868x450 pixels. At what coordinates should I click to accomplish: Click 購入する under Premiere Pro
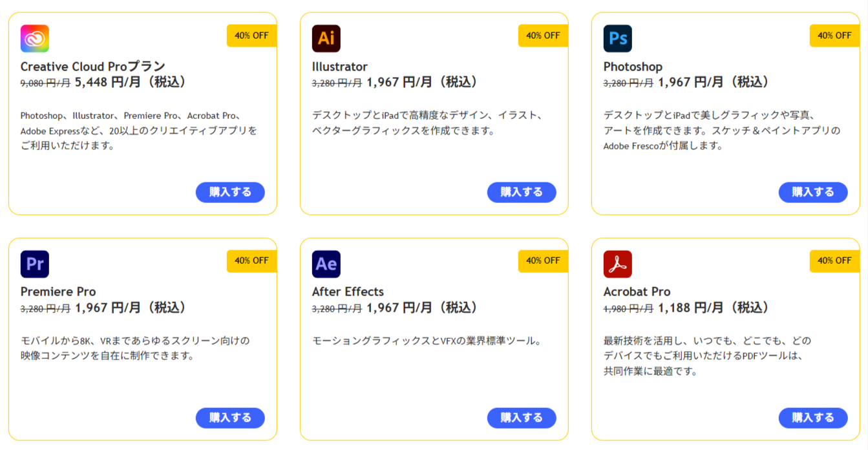click(230, 418)
